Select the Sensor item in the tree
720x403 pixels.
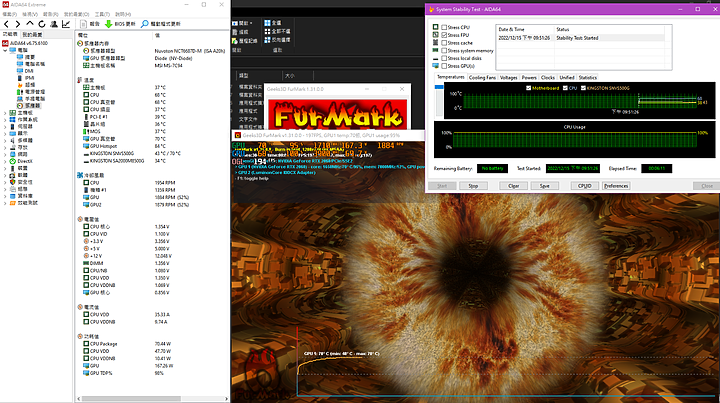click(x=28, y=106)
